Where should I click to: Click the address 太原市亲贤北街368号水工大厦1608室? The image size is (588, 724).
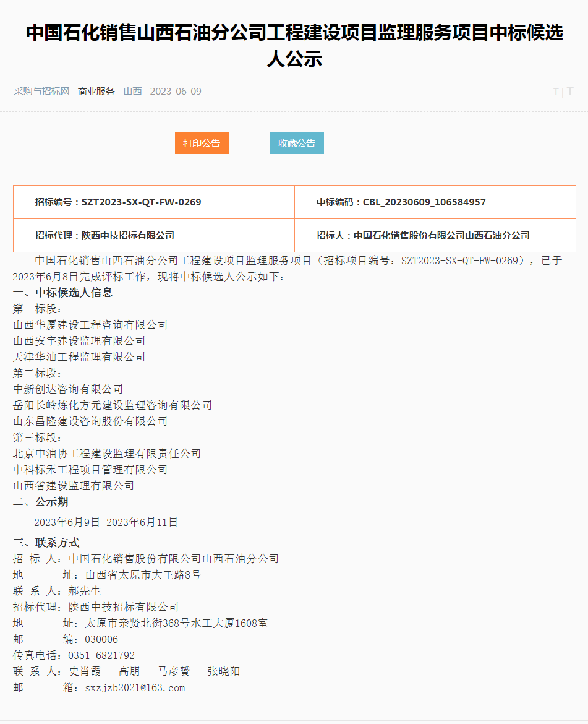pos(177,623)
